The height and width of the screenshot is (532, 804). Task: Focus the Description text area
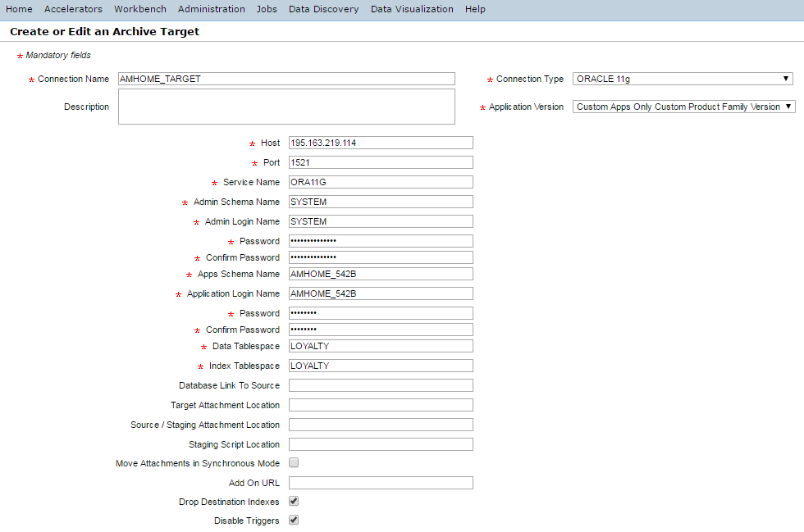tap(286, 107)
